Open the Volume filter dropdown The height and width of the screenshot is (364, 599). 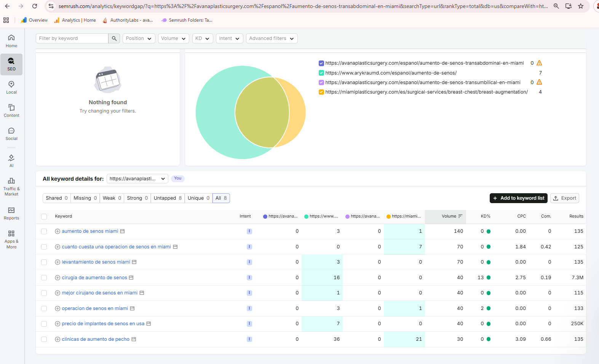coord(173,38)
